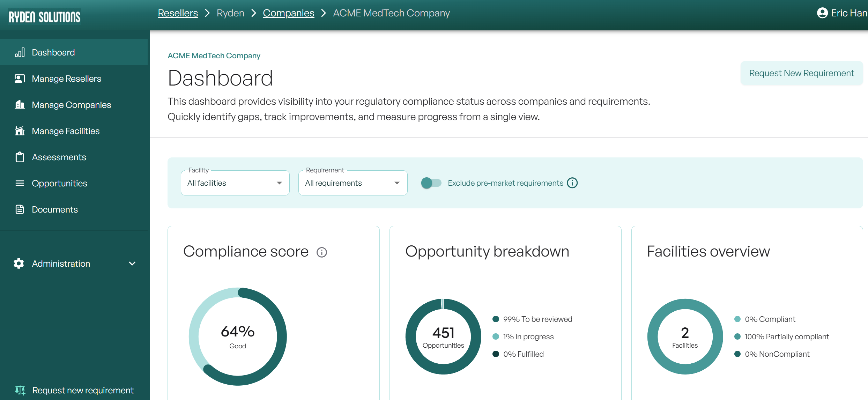This screenshot has width=868, height=400.
Task: Click Request new requirement in sidebar
Action: tap(82, 390)
